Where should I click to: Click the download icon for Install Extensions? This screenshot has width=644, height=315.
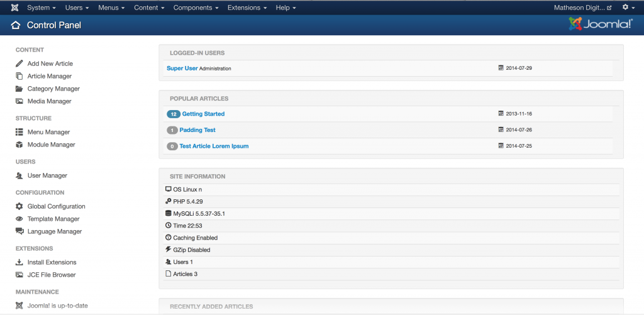coord(19,262)
